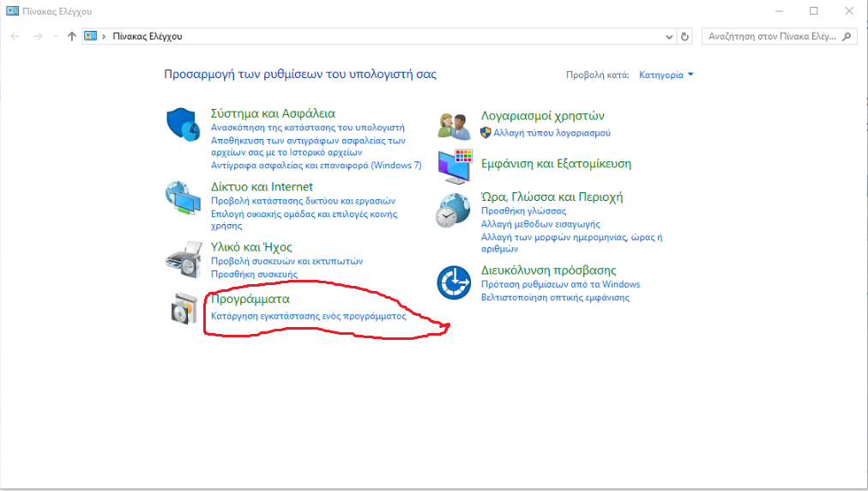868x491 pixels.
Task: Open Υλικό και Ήχος category
Action: click(251, 247)
